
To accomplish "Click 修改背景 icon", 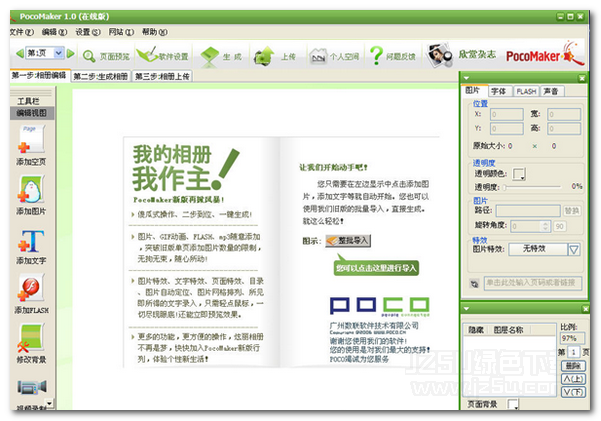I will coord(31,337).
